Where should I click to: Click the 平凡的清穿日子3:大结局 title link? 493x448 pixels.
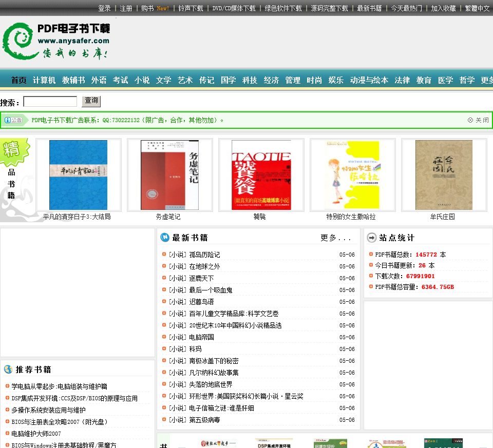pos(77,217)
